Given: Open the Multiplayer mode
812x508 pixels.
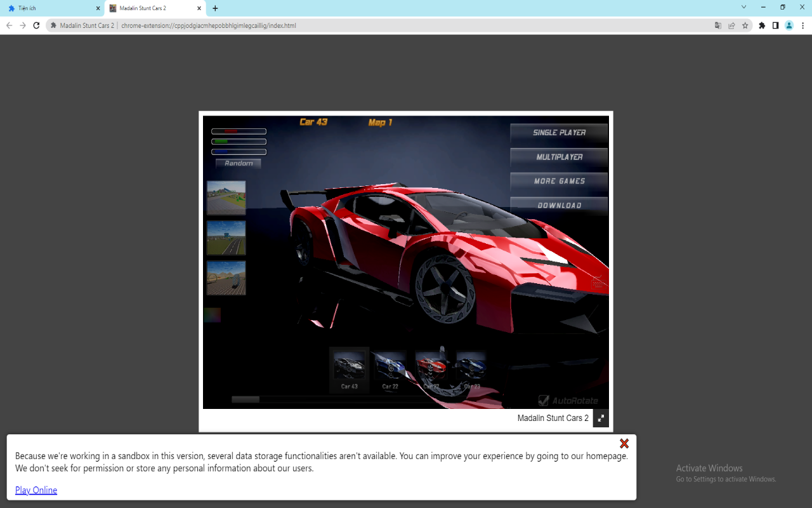Looking at the screenshot, I should click(x=559, y=157).
